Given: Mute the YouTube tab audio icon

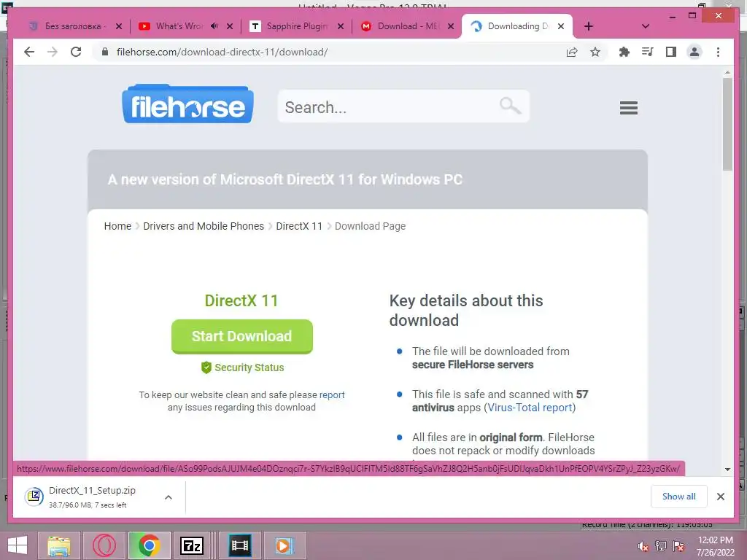Looking at the screenshot, I should [x=214, y=26].
